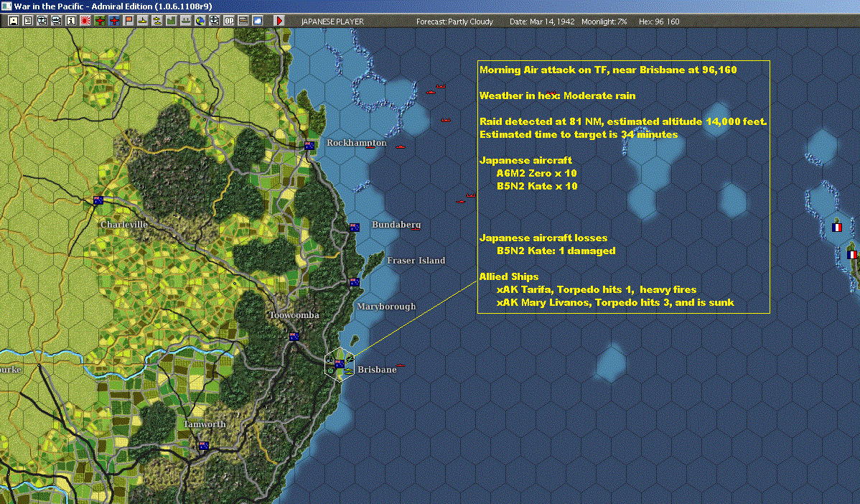The height and width of the screenshot is (504, 860).
Task: Click the 'Toowoomba' map label
Action: [294, 314]
